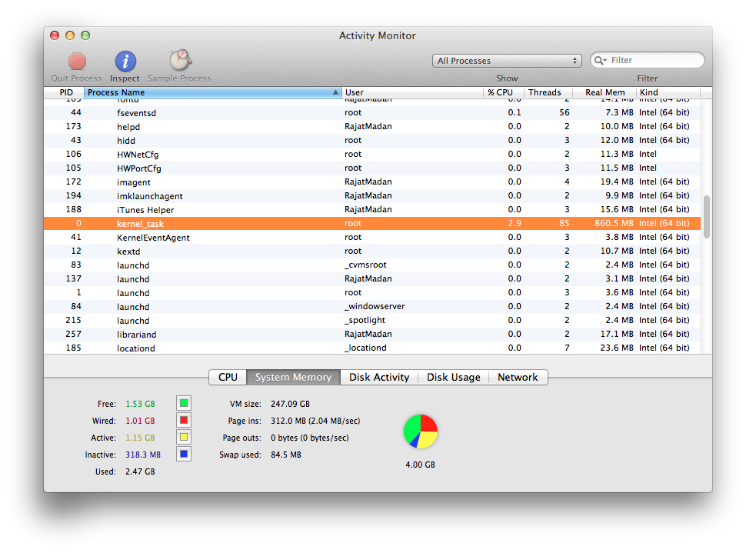The height and width of the screenshot is (553, 756).
Task: Click the 247.09 GB VM size value
Action: 290,404
